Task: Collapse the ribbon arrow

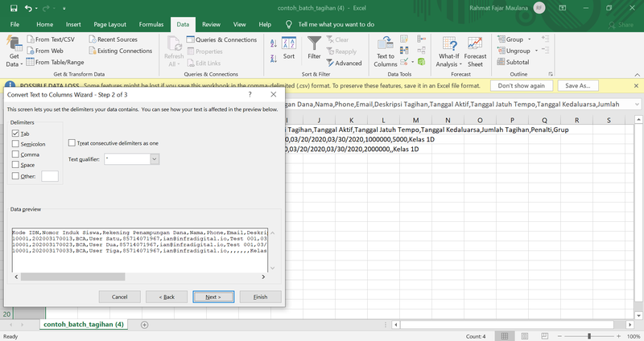Action: click(x=637, y=75)
